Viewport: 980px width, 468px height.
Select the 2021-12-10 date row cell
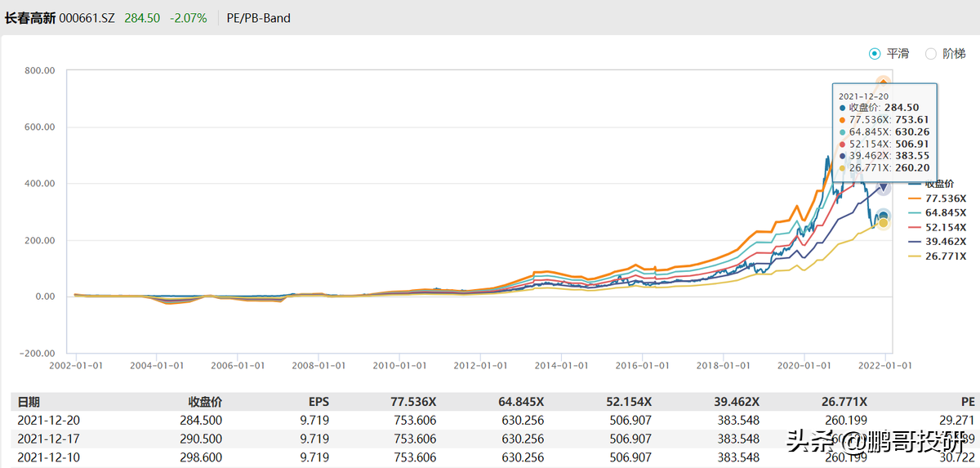pyautogui.click(x=48, y=456)
